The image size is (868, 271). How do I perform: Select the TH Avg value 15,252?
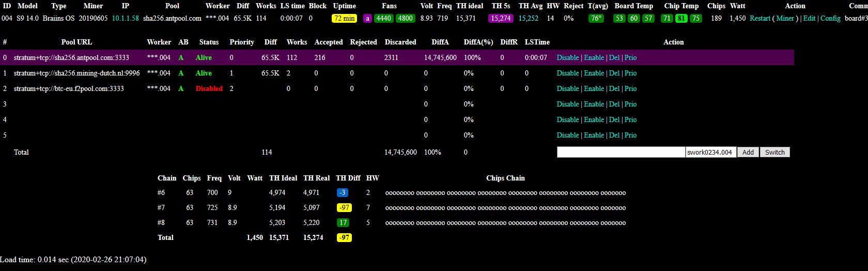coord(529,18)
